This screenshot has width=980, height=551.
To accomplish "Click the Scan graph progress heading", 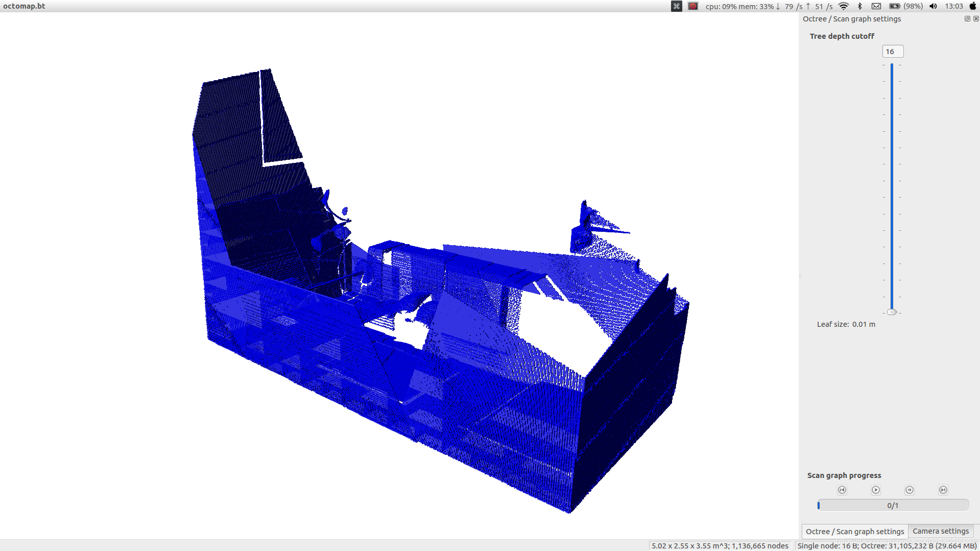I will click(x=844, y=475).
